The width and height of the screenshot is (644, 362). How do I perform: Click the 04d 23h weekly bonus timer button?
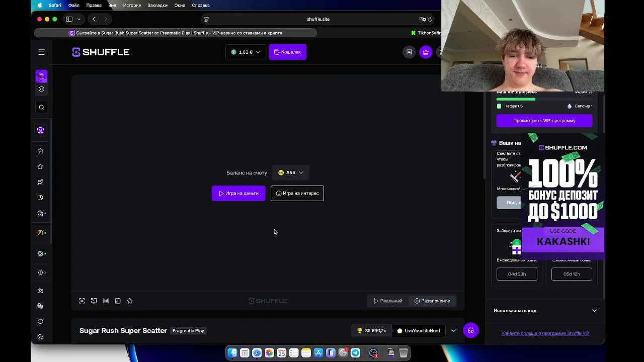pos(517,274)
